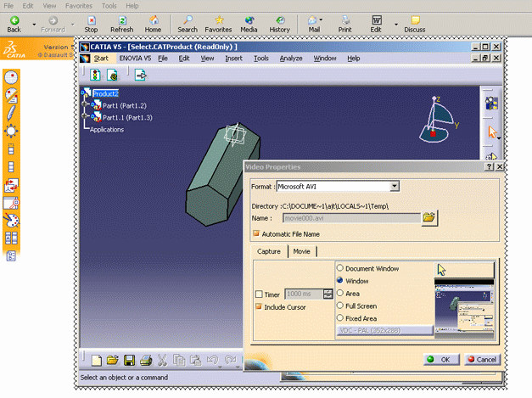This screenshot has height=398, width=532.
Task: Click the movie000.avi Name field
Action: [351, 218]
